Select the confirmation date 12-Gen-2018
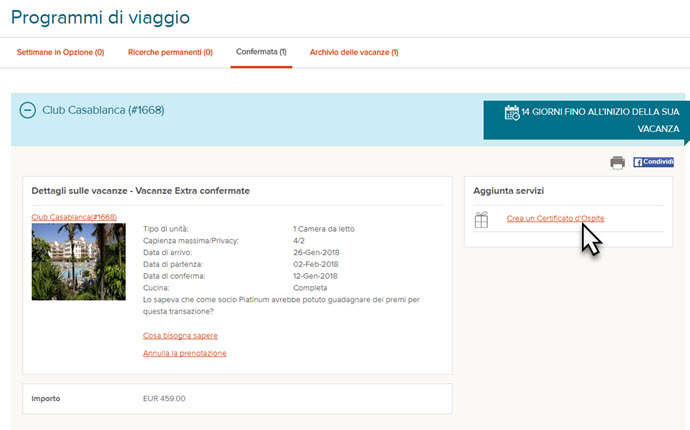The height and width of the screenshot is (430, 690). tap(315, 276)
